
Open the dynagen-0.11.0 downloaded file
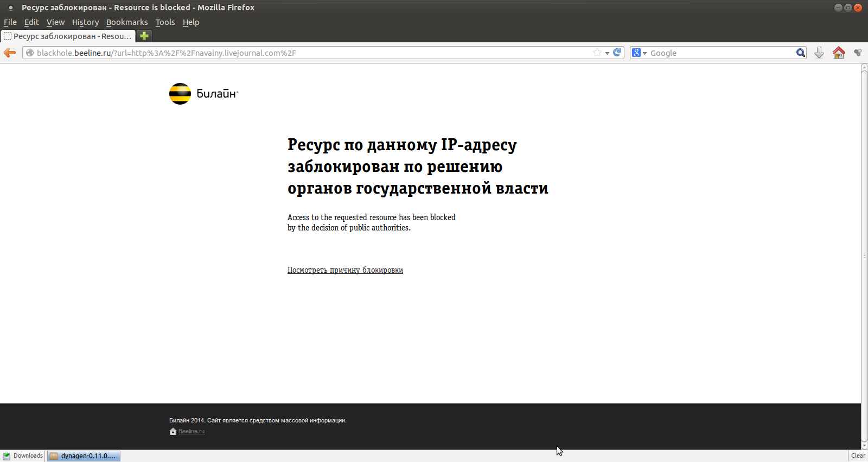[x=84, y=456]
